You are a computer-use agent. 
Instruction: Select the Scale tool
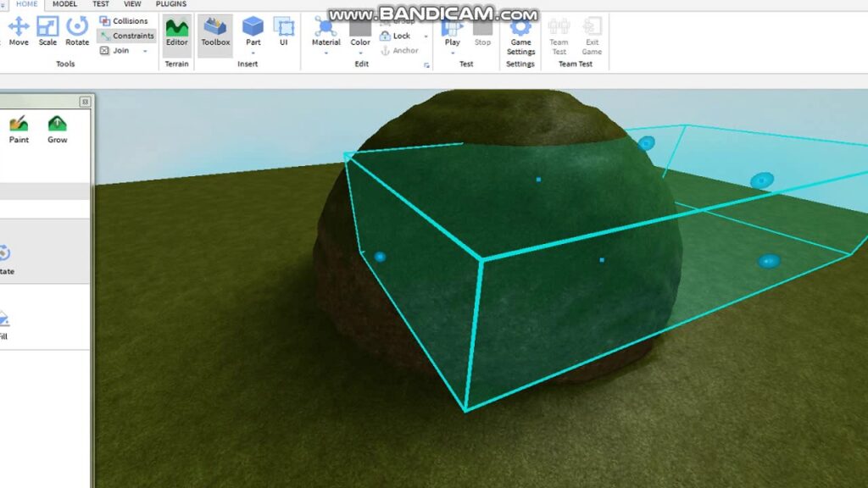(x=47, y=31)
